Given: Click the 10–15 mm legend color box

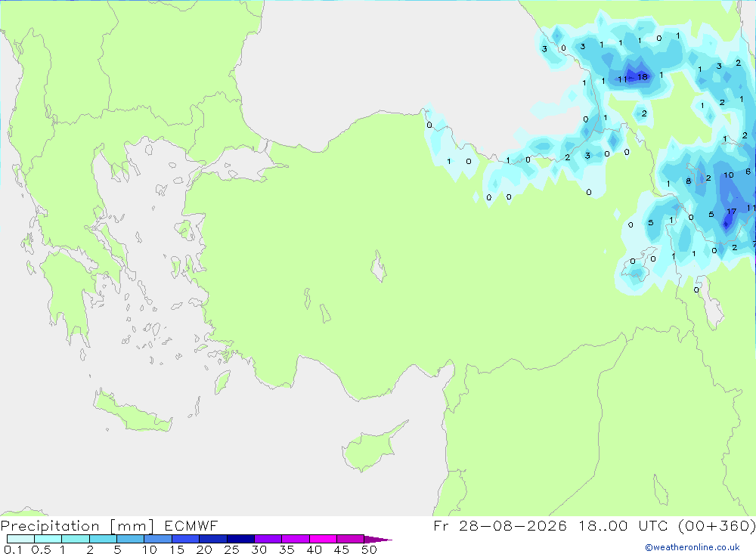Looking at the screenshot, I should 158,539.
